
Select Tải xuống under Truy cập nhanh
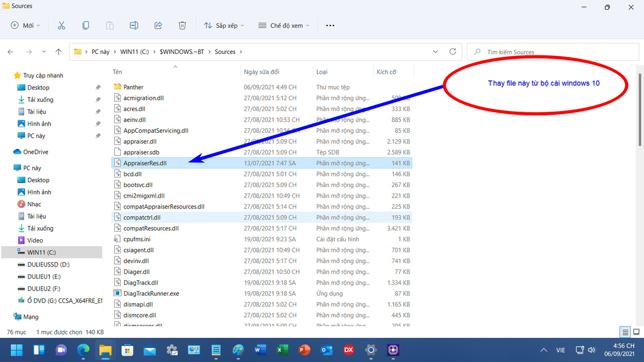tap(40, 100)
